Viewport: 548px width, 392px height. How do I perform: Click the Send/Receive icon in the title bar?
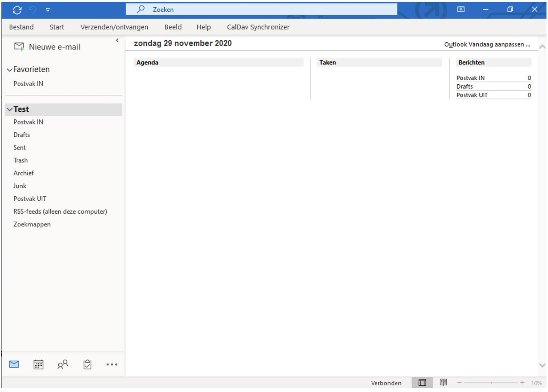tap(17, 9)
